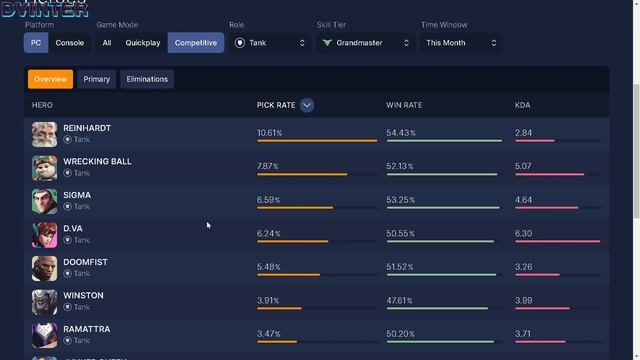Viewport: 640px width, 360px height.
Task: Open the Time Window dropdown showing This Month
Action: (x=461, y=42)
